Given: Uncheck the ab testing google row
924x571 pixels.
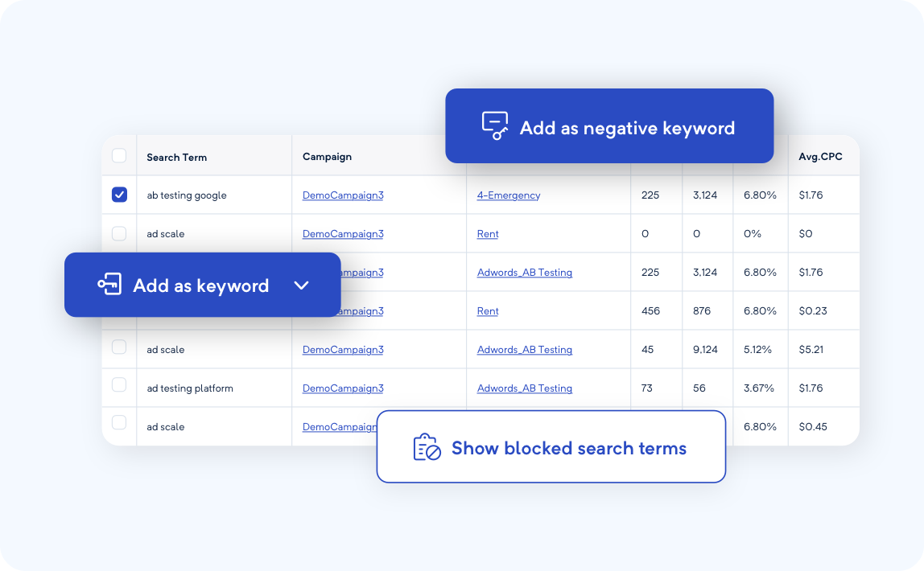Looking at the screenshot, I should [x=119, y=195].
